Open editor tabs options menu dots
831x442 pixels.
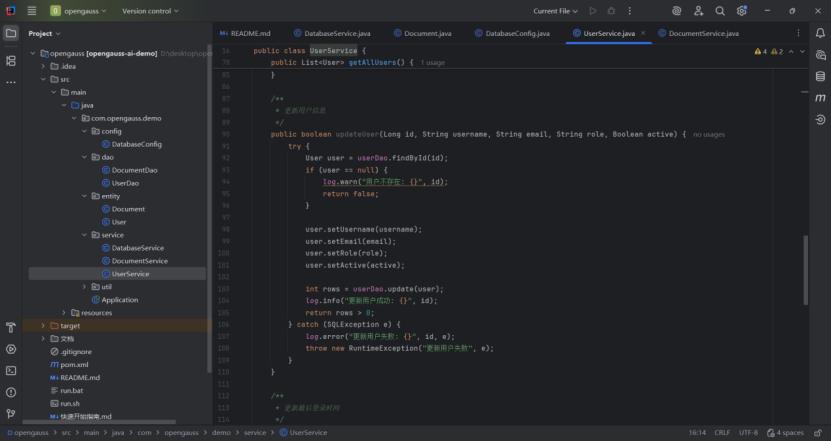pos(798,33)
